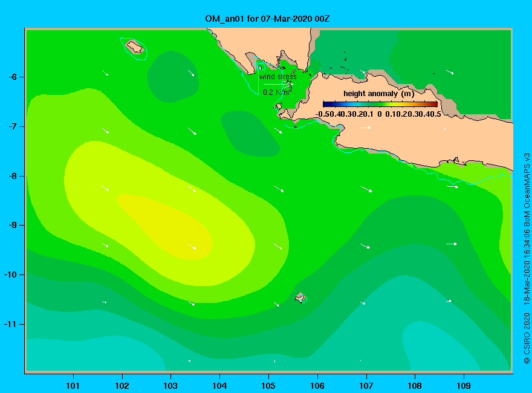Click the wind stress reference arrow in legend
This screenshot has width=532, height=393.
278,84
